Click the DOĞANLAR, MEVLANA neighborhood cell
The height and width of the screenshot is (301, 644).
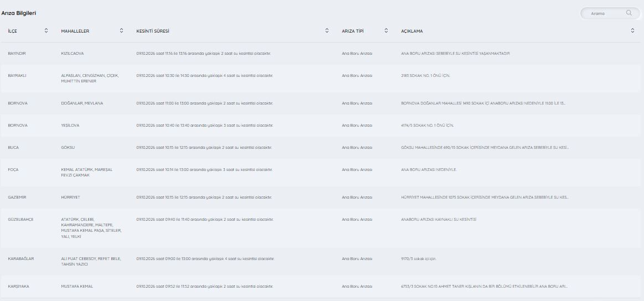pyautogui.click(x=82, y=103)
